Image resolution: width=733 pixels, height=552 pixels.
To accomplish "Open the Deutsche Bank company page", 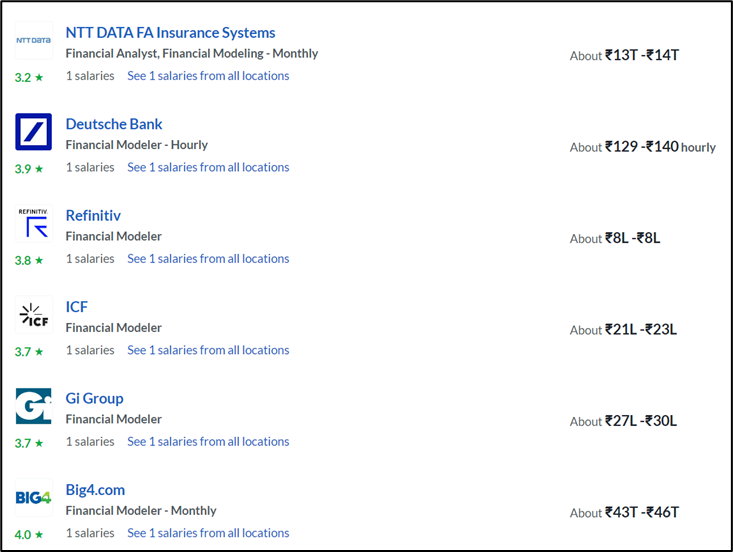I will point(114,124).
